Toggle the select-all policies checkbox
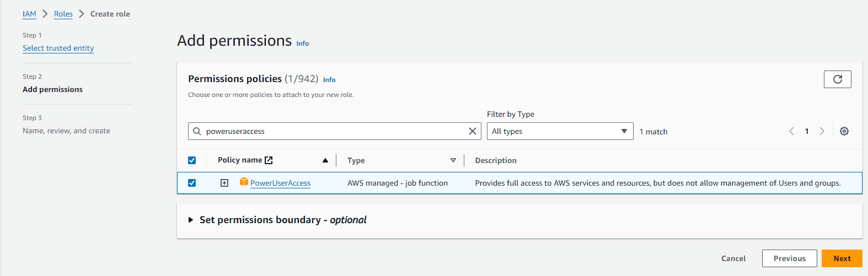Viewport: 868px width, 276px height. (192, 160)
